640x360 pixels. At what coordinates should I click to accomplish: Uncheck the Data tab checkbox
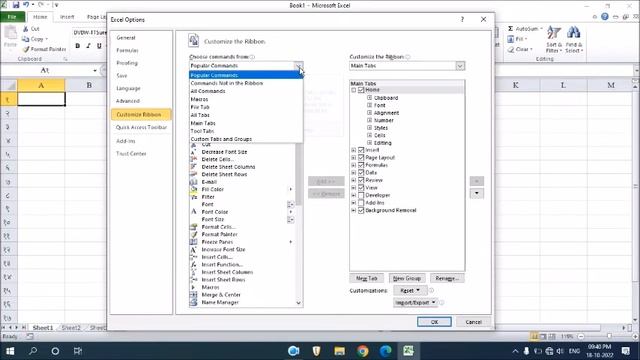[x=361, y=173]
